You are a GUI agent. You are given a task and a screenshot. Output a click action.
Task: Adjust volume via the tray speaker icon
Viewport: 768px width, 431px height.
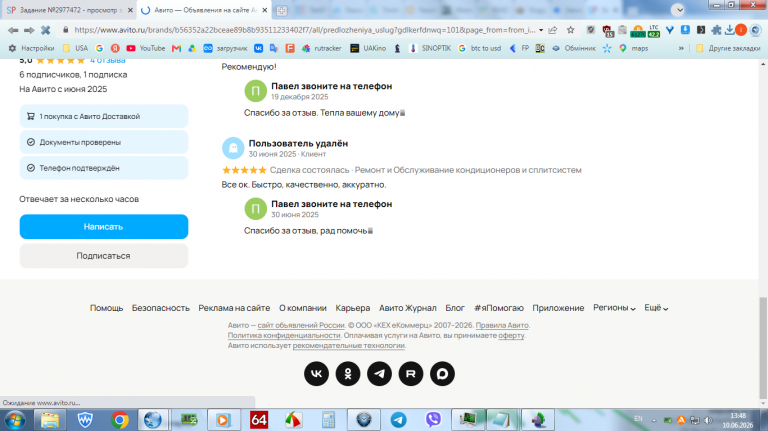[x=708, y=420]
